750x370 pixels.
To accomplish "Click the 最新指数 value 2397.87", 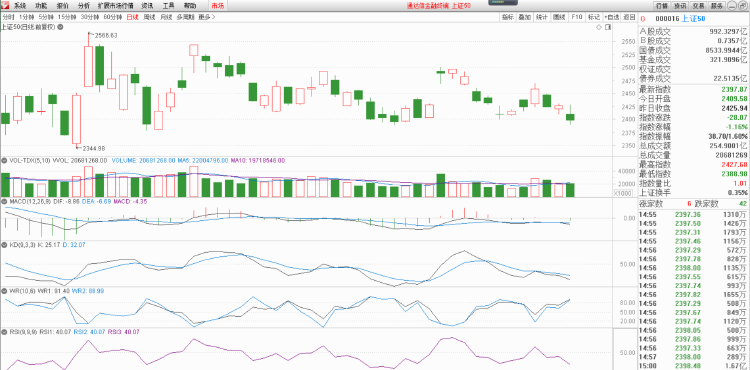I will point(735,90).
